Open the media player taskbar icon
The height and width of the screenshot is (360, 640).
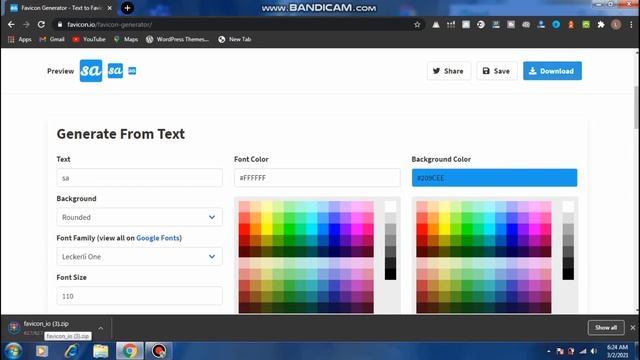pyautogui.click(x=42, y=351)
